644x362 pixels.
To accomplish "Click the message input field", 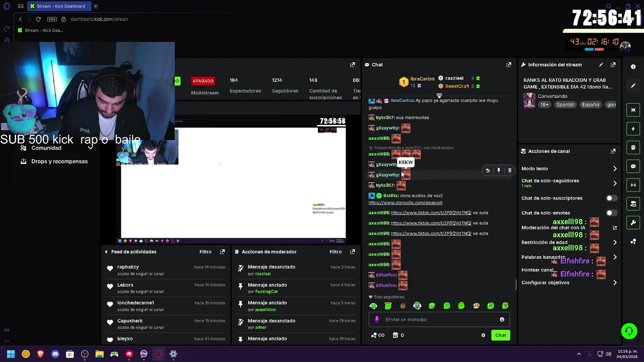I will click(439, 320).
